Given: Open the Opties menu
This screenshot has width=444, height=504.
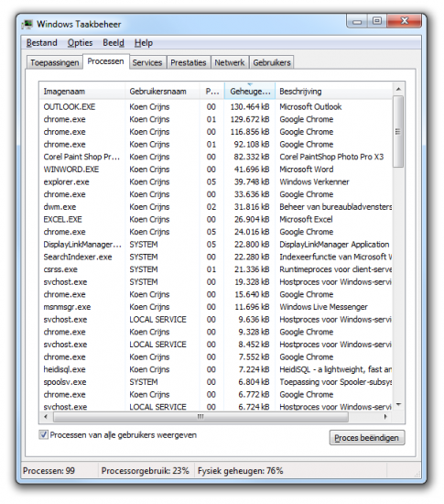Looking at the screenshot, I should tap(80, 43).
